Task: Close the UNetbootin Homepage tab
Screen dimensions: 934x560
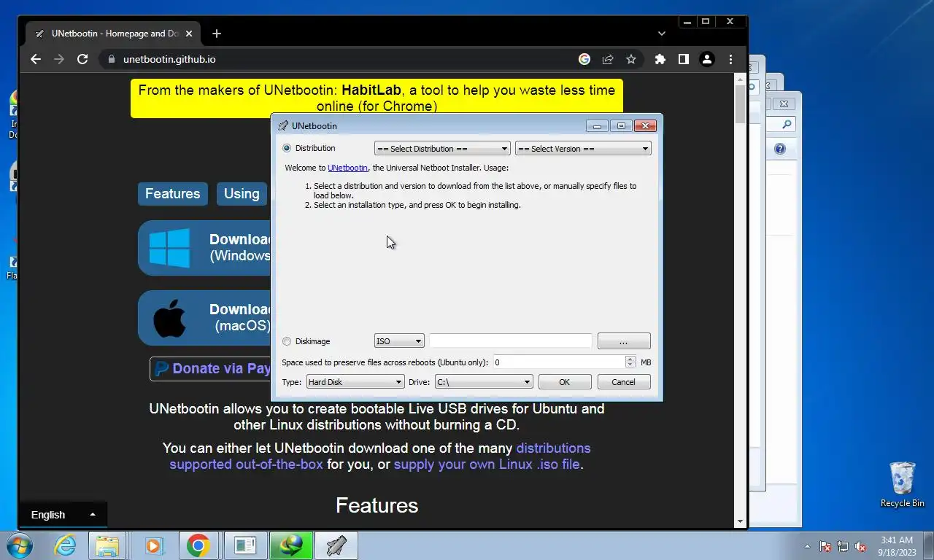Action: coord(189,34)
